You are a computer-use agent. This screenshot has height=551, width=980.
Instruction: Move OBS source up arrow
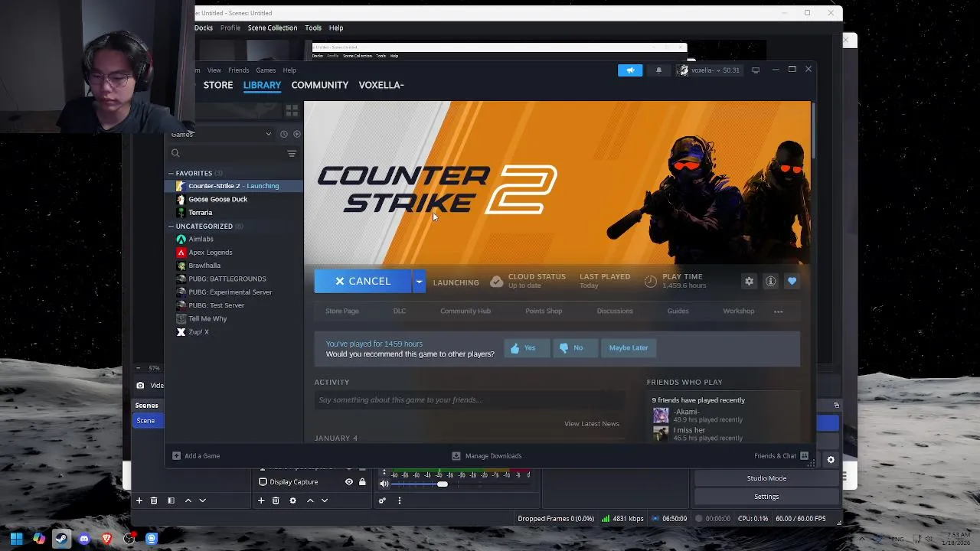[310, 500]
